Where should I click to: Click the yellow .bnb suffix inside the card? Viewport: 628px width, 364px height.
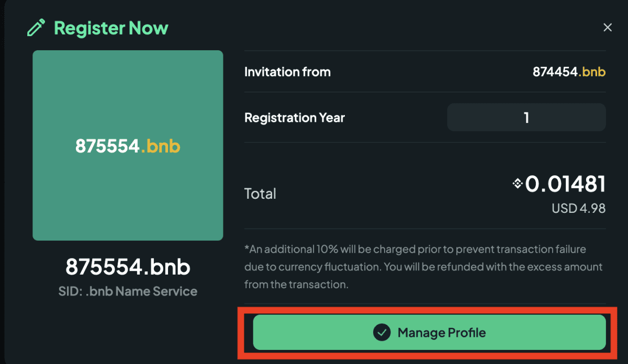[160, 146]
